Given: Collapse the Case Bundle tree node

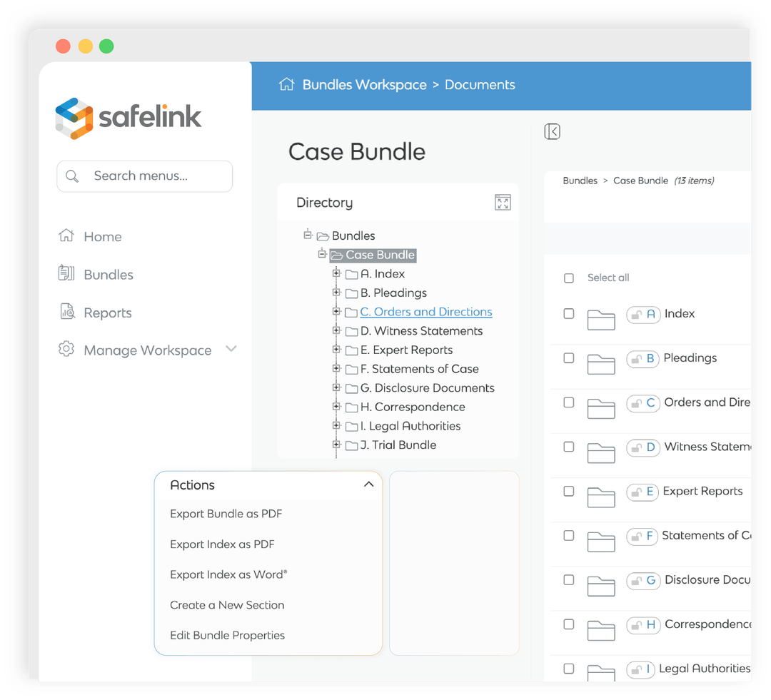Looking at the screenshot, I should 322,254.
